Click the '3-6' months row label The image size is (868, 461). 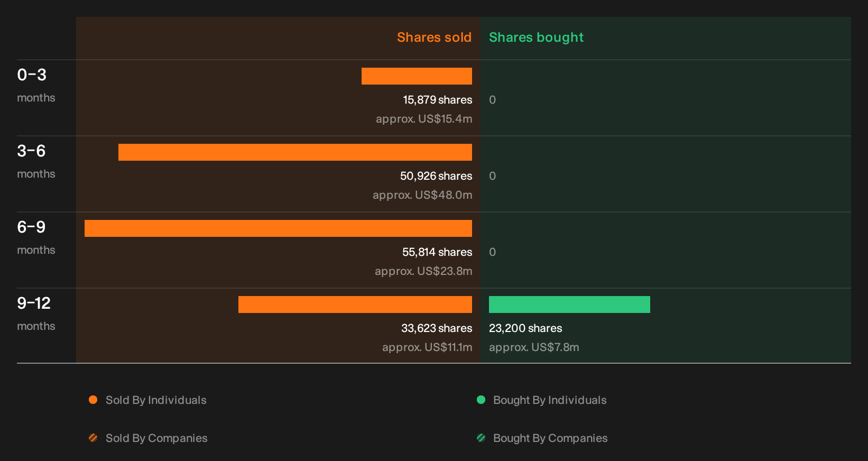click(32, 151)
